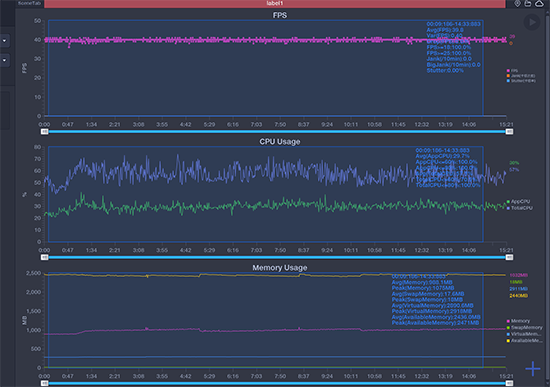Click the FPS chart left range slider handle
The image size is (550, 387).
(45, 132)
